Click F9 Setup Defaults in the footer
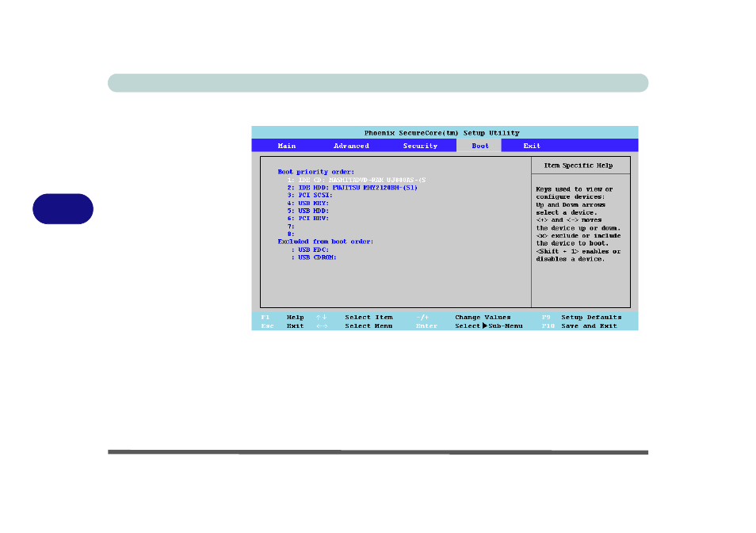756x533 pixels. pyautogui.click(x=582, y=317)
